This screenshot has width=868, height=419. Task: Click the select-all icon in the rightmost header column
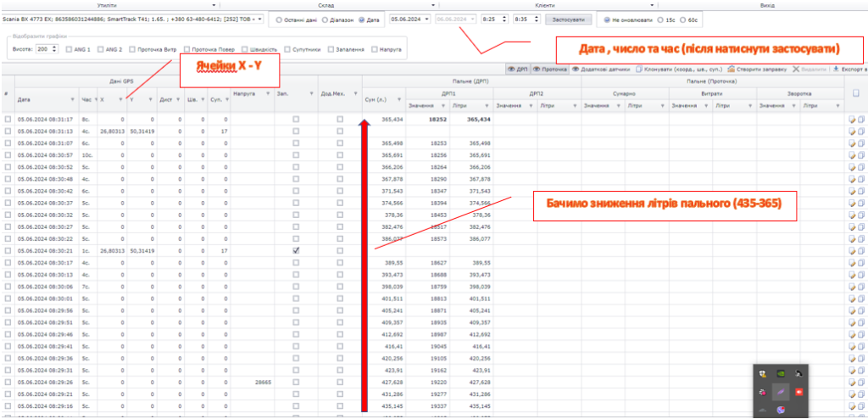pyautogui.click(x=856, y=93)
